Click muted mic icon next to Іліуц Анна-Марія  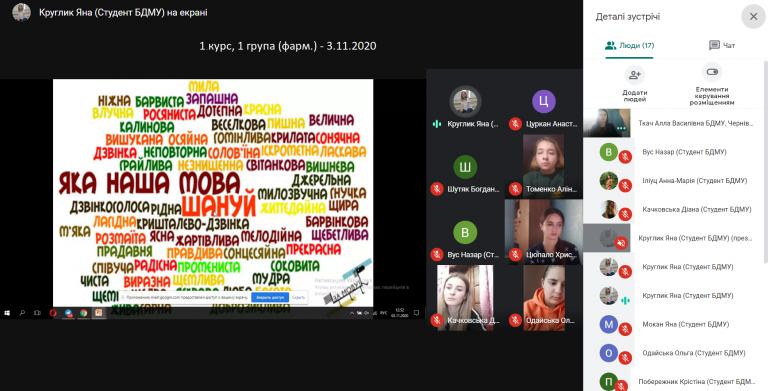pyautogui.click(x=624, y=186)
